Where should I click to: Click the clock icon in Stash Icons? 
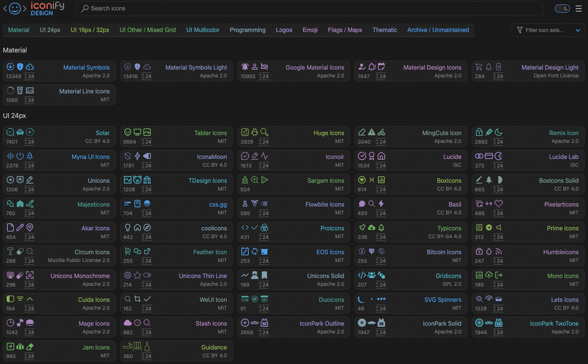(x=137, y=323)
